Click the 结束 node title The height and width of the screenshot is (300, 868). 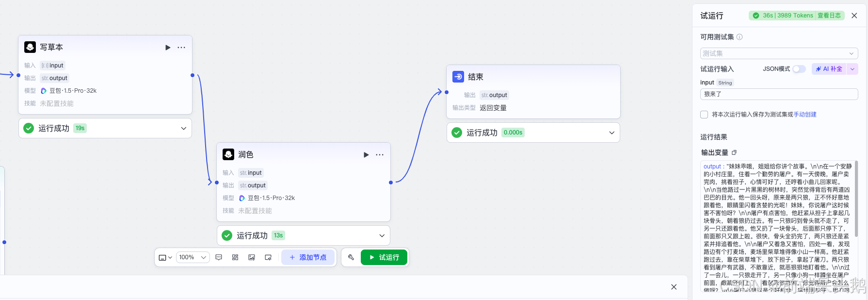[x=476, y=77]
